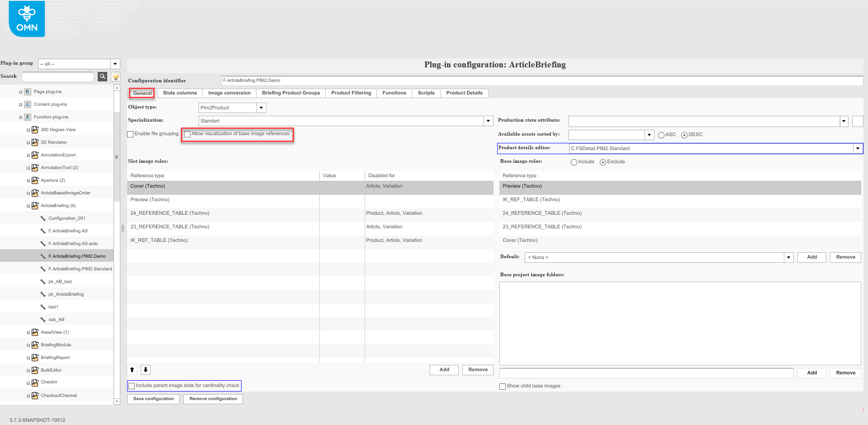Open the Plug-in group dropdown
The image size is (868, 425).
click(115, 64)
